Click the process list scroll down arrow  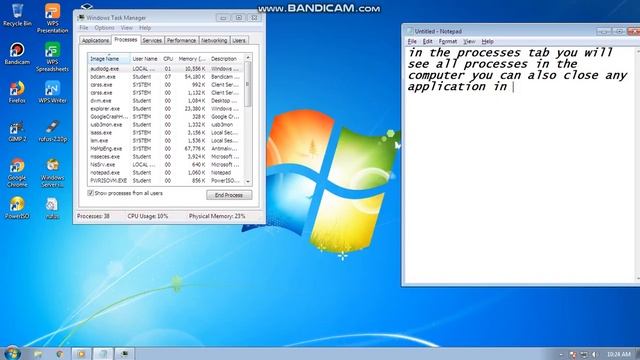[248, 181]
